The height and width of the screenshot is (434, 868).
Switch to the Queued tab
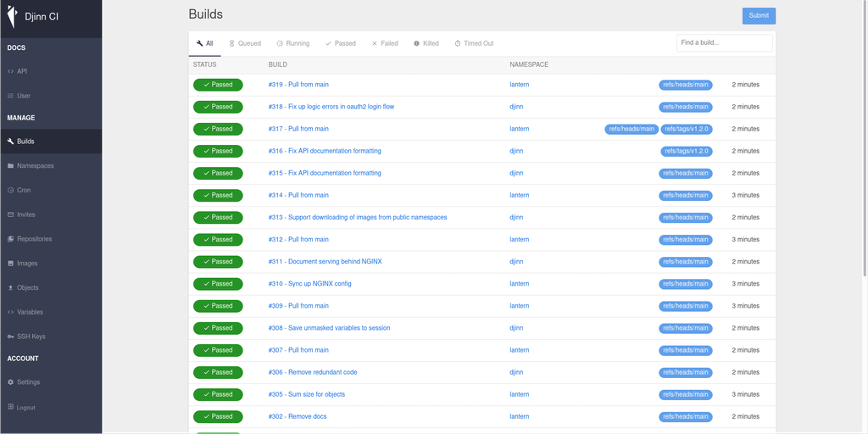pos(245,43)
